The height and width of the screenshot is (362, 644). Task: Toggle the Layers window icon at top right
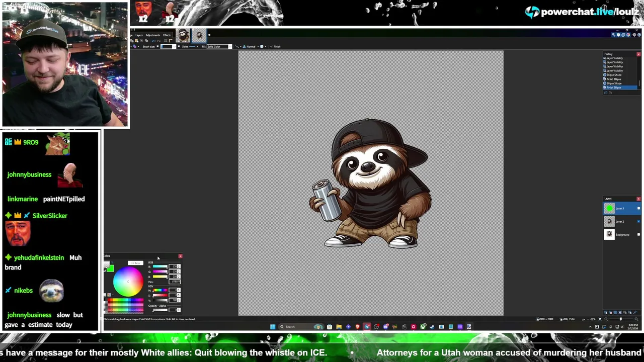point(623,35)
